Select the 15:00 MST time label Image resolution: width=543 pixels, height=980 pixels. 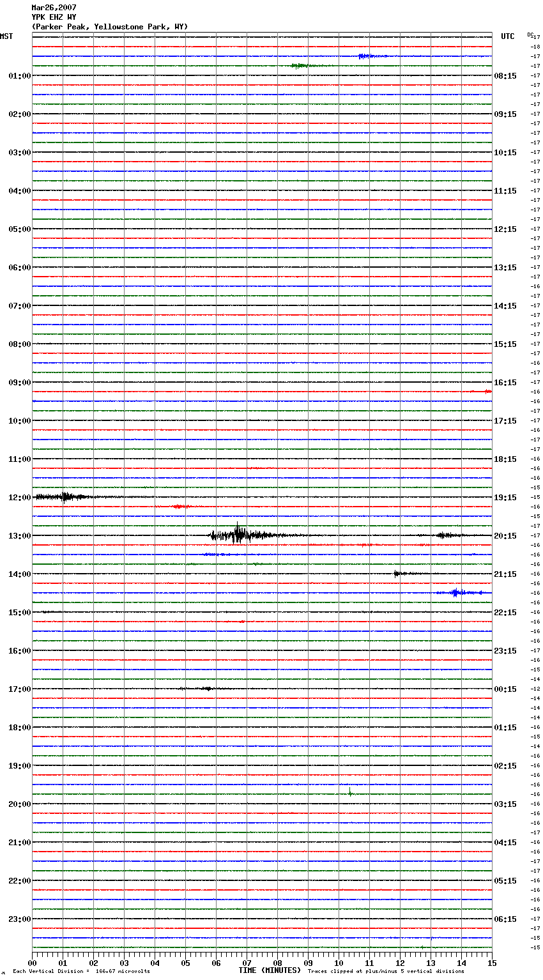click(20, 613)
